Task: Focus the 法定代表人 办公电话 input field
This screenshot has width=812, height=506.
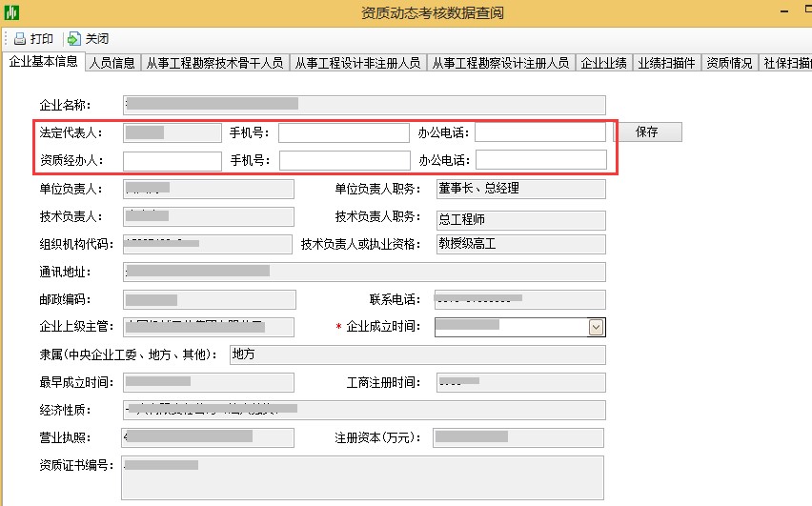Action: click(539, 132)
